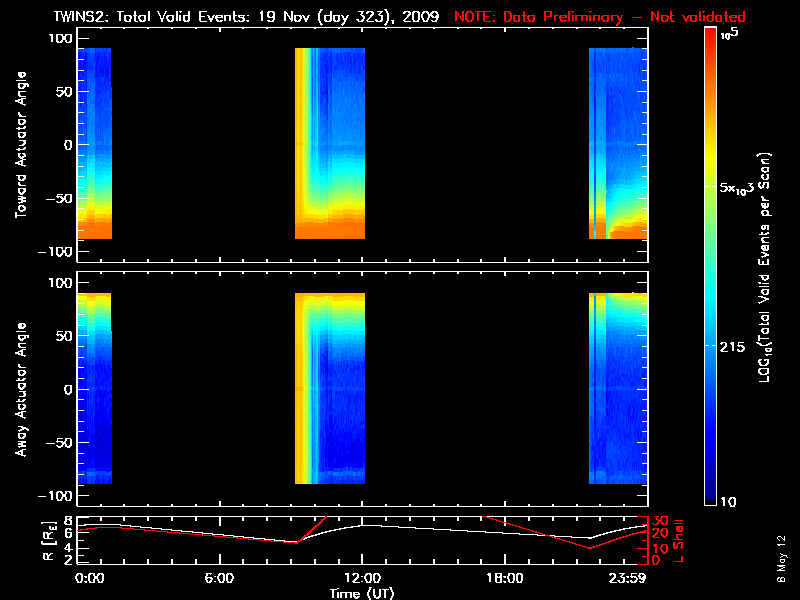Click the 5x10^3 color bar label
Image resolution: width=800 pixels, height=600 pixels.
click(x=740, y=188)
